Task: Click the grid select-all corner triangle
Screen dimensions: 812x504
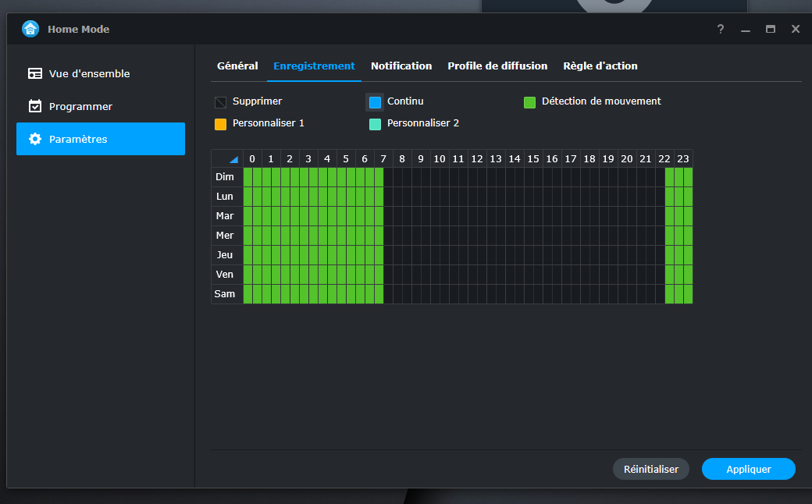Action: [233, 159]
